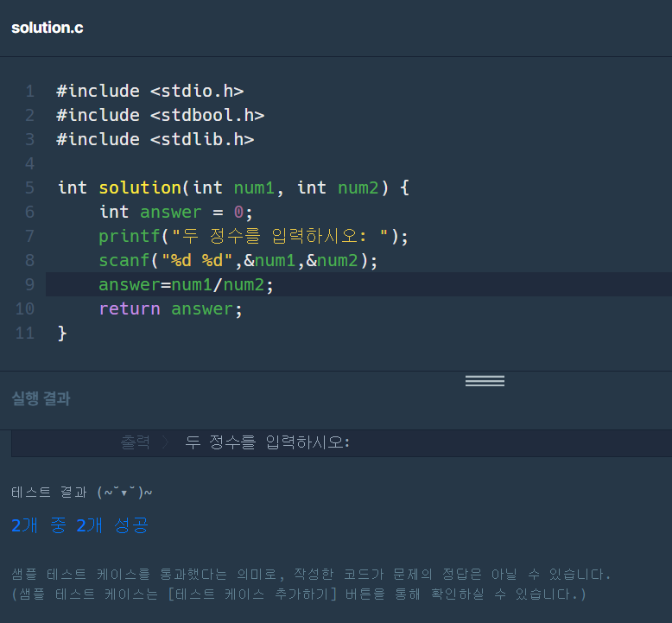Click code line '#include <stdlib.h>'
The height and width of the screenshot is (623, 672).
155,139
